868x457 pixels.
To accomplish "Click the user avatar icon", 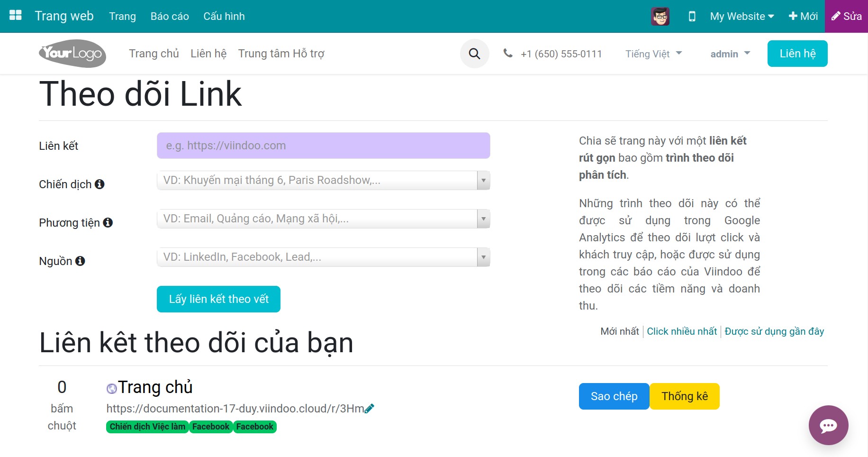I will (x=660, y=16).
